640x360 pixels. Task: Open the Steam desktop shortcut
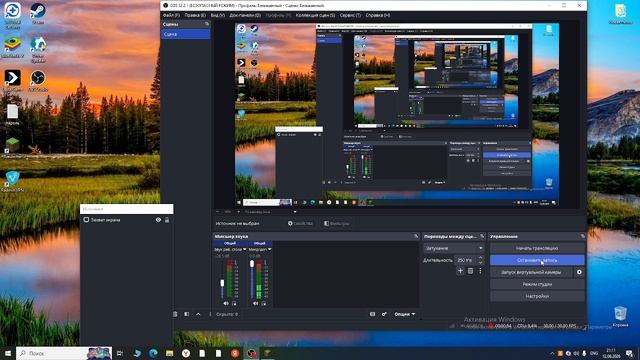(38, 13)
